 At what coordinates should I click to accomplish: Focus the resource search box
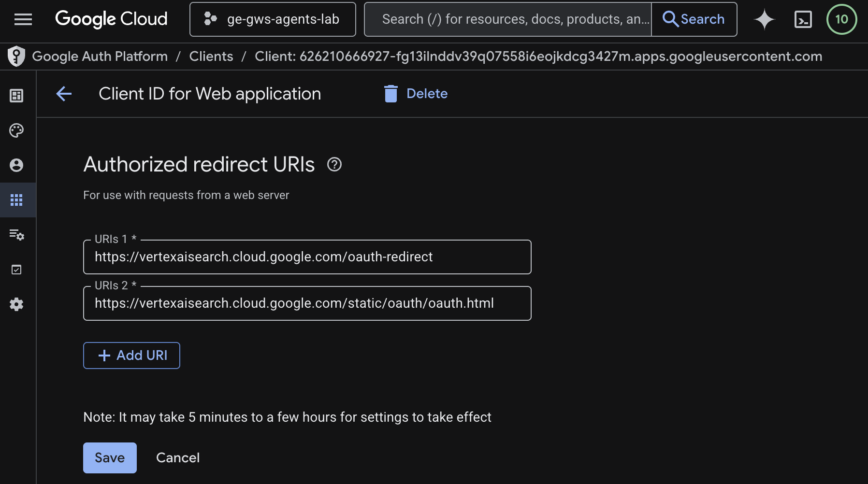[x=507, y=19]
